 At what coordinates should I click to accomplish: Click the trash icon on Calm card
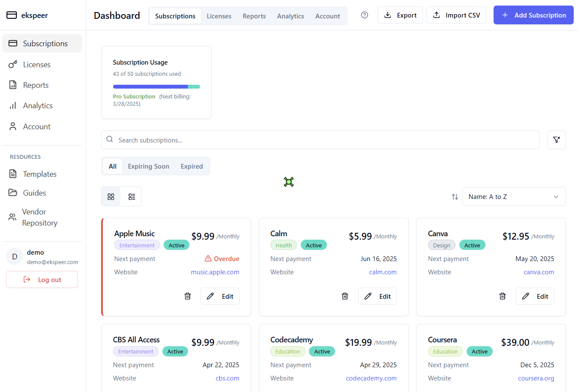tap(345, 296)
